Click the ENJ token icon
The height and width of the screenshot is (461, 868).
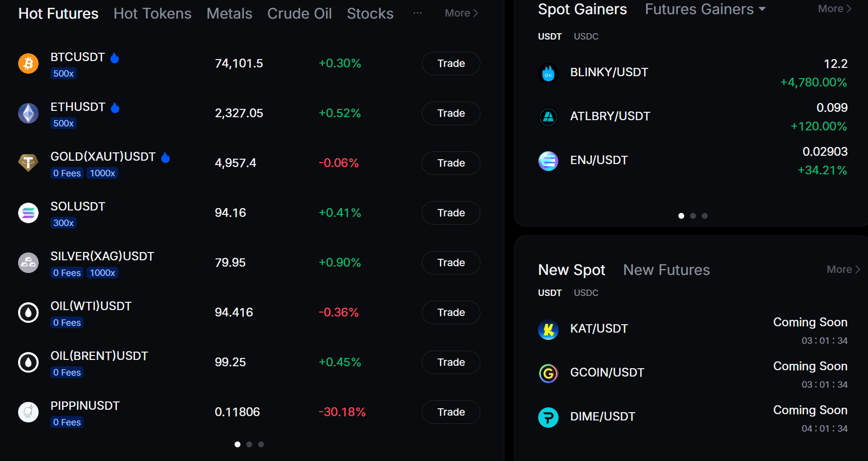[548, 161]
